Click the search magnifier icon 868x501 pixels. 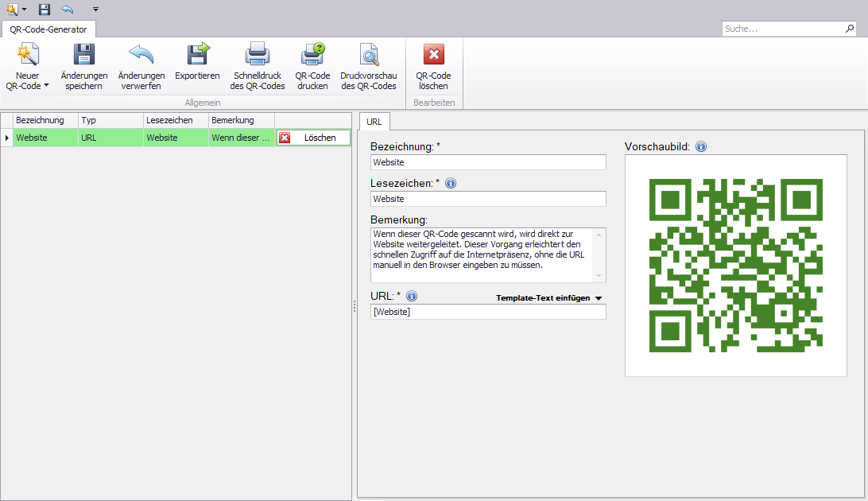pos(850,29)
